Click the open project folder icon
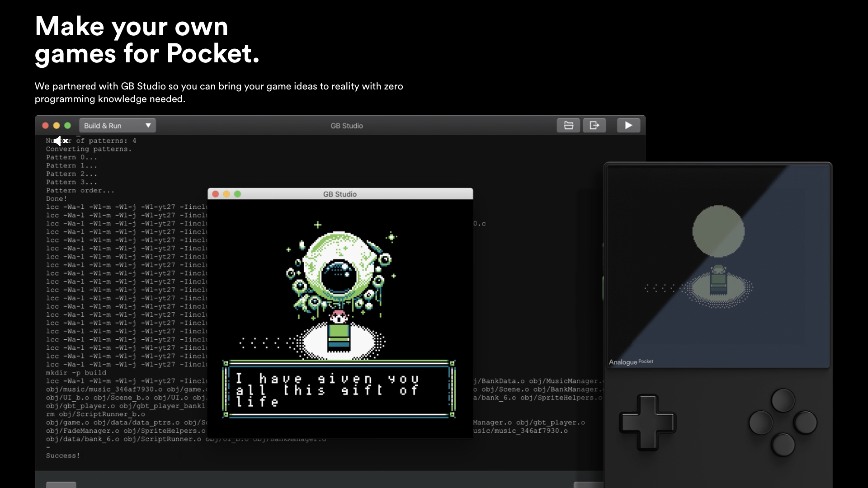 [568, 126]
